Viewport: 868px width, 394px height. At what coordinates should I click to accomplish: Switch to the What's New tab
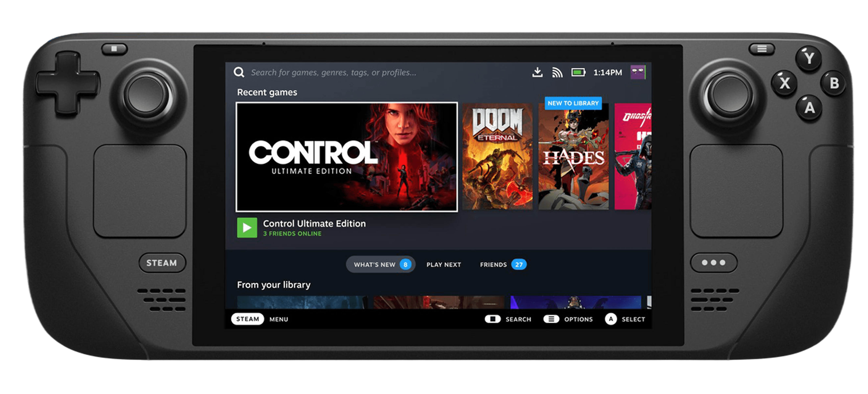(x=380, y=264)
